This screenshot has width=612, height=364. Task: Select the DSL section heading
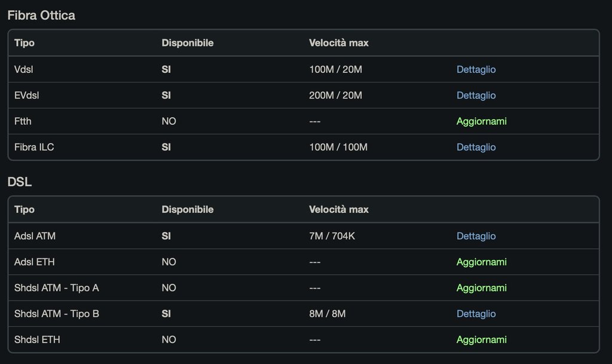[20, 182]
